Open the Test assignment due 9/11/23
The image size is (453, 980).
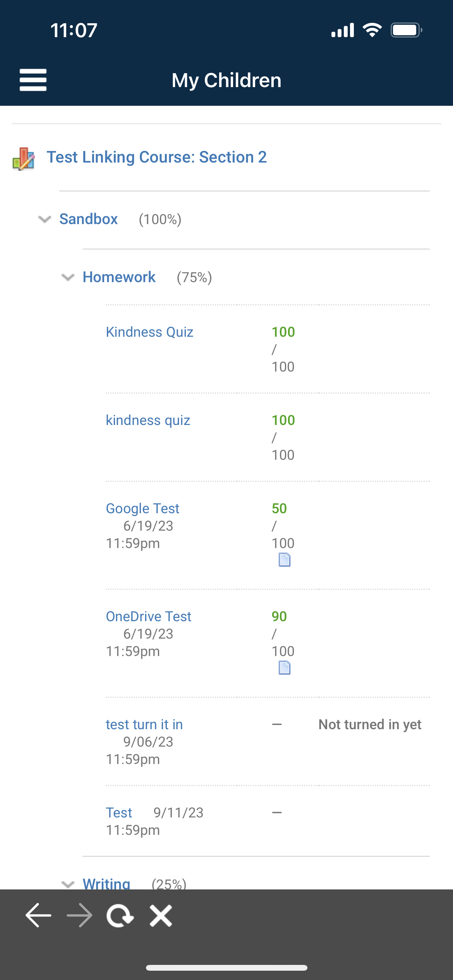pos(119,813)
